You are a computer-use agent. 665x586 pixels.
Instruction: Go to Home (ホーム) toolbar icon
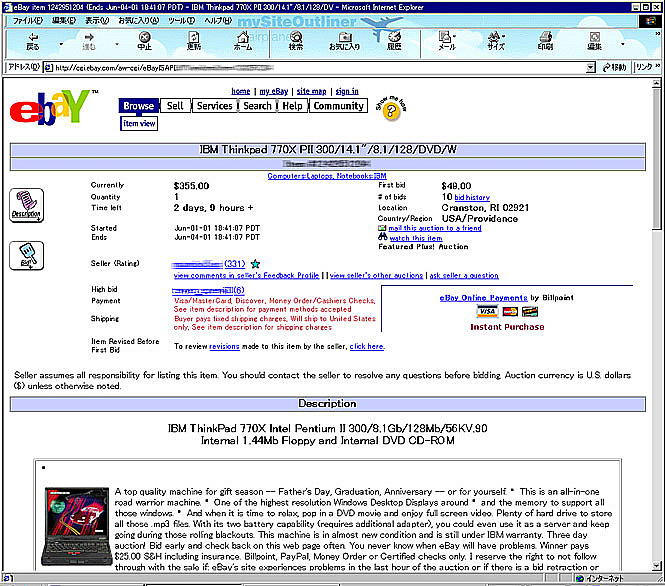[243, 42]
